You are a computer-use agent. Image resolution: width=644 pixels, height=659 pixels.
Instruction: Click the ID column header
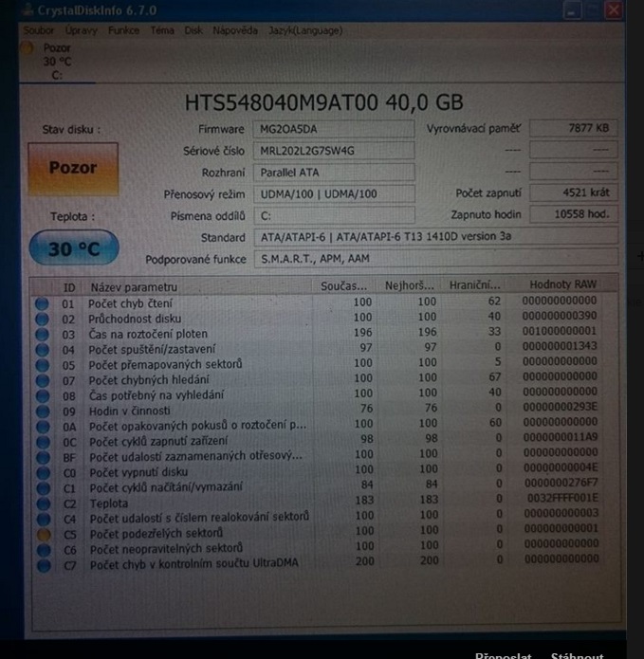tap(69, 287)
